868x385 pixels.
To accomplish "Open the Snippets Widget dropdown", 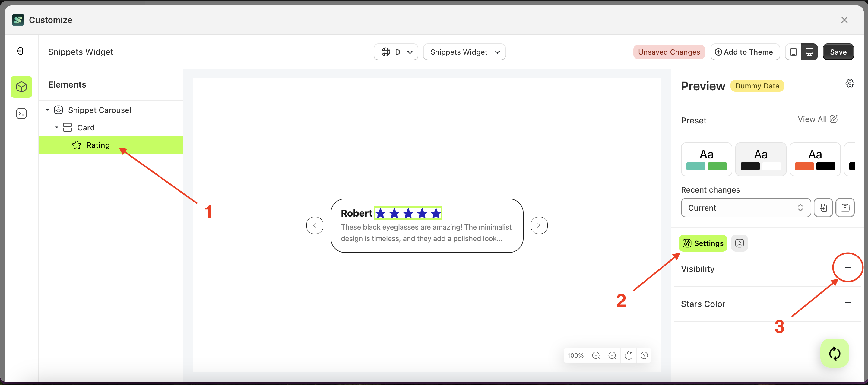I will [x=464, y=52].
